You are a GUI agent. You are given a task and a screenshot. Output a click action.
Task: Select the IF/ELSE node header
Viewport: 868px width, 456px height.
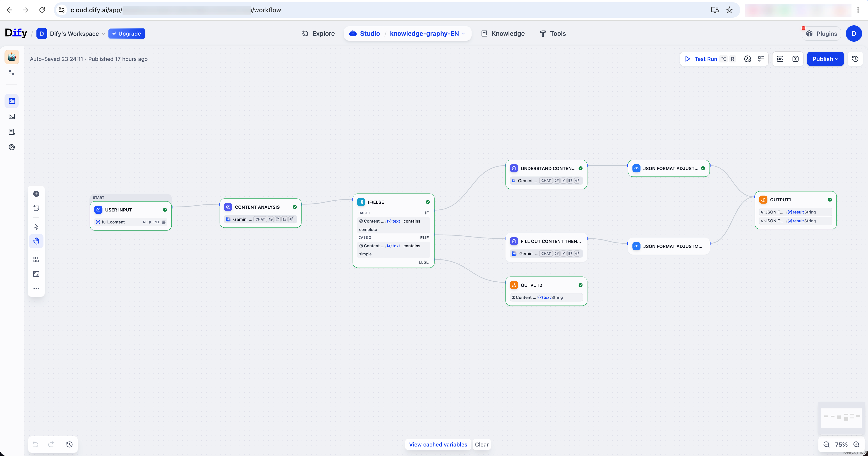point(393,202)
